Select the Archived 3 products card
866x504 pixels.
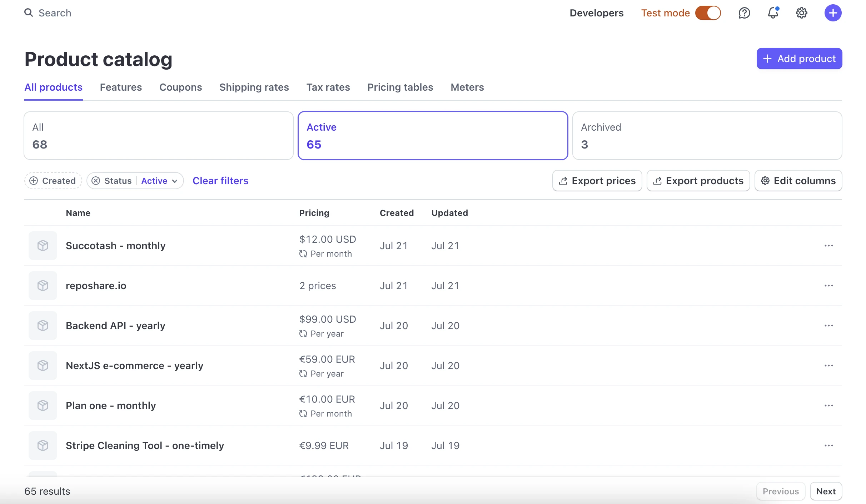coord(707,136)
